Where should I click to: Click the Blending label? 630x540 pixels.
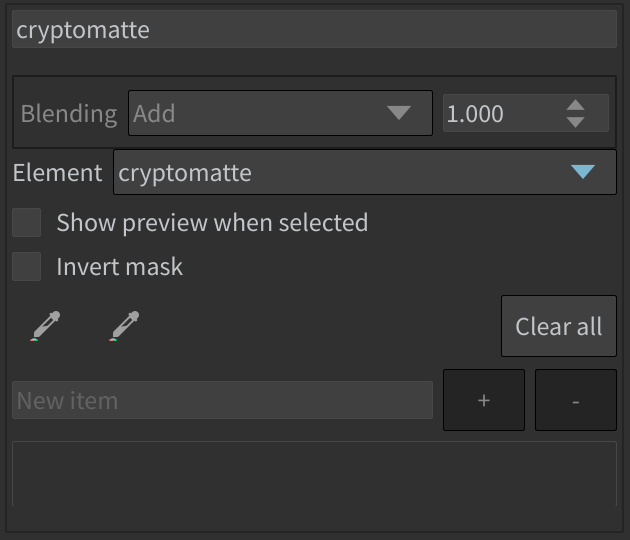(69, 113)
